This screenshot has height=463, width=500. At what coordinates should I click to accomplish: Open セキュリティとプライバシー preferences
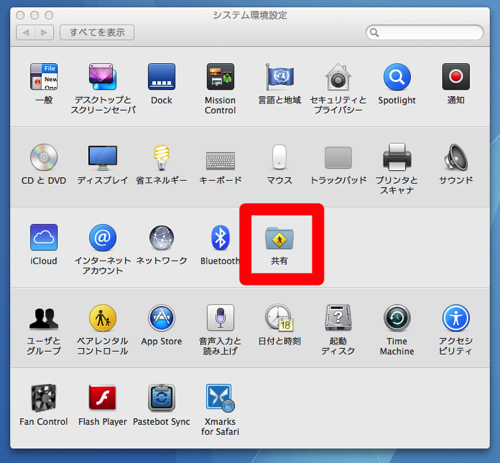point(338,77)
